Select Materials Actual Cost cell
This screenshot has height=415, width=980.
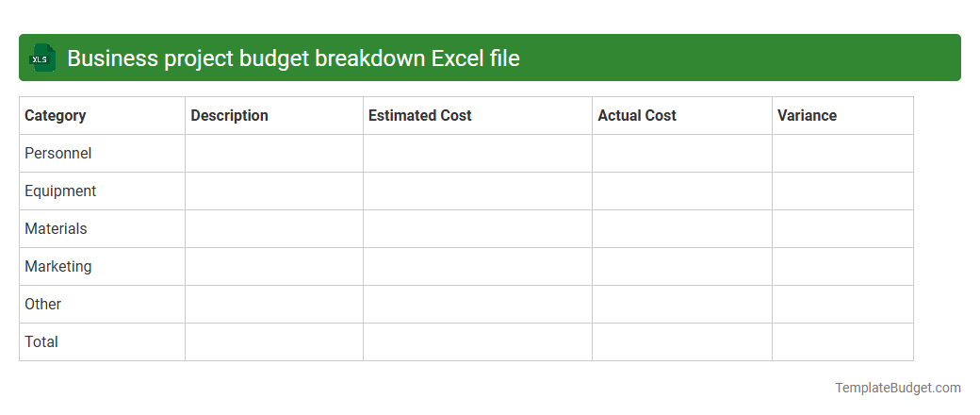[x=682, y=228]
